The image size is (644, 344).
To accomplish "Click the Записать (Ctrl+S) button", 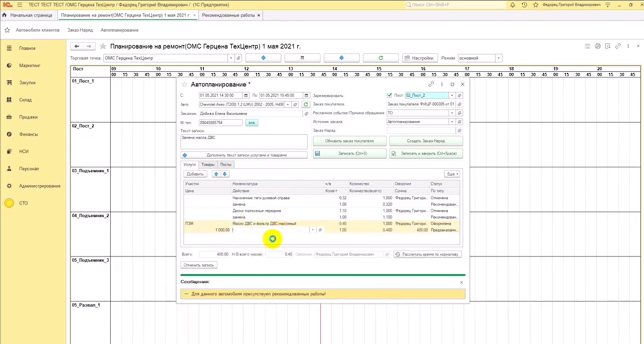I will tap(349, 153).
